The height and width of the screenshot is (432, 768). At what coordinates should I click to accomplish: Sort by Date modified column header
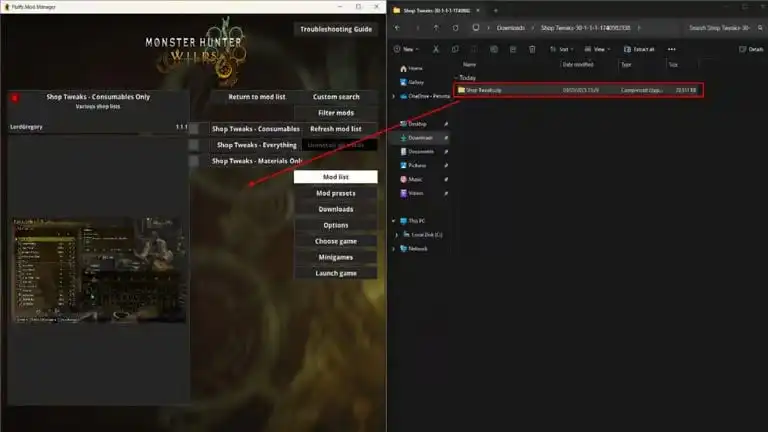(578, 64)
